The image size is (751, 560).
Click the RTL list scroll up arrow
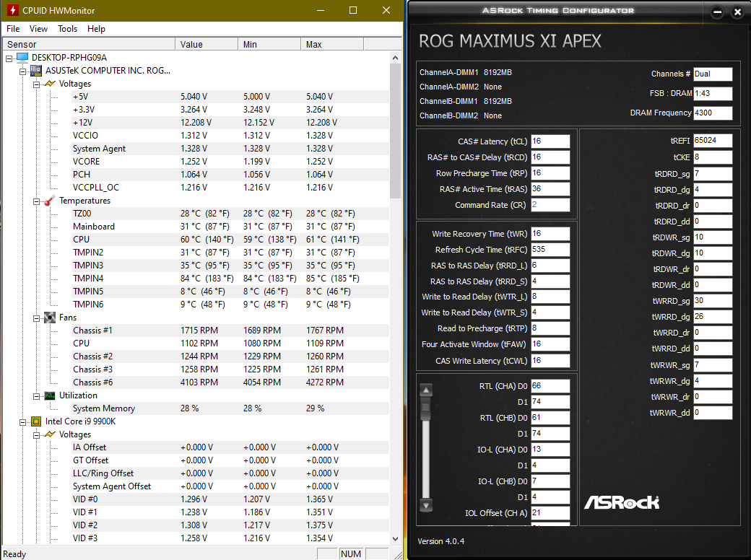pos(426,390)
